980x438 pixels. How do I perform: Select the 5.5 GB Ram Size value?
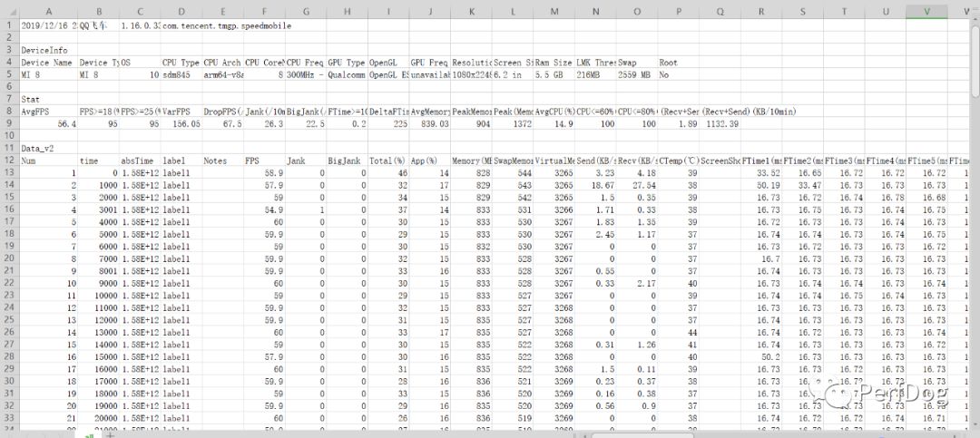(x=554, y=74)
